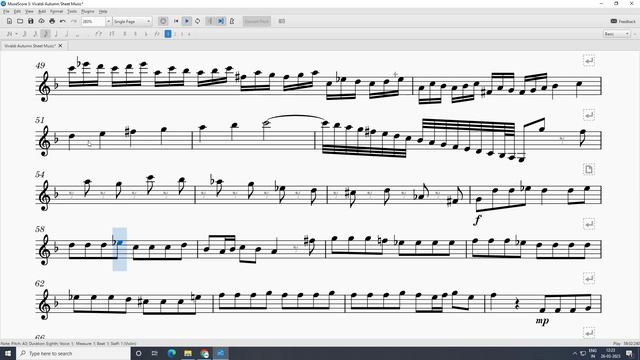Select the mp dynamic marking
Image resolution: width=640 pixels, height=360 pixels.
pyautogui.click(x=542, y=321)
